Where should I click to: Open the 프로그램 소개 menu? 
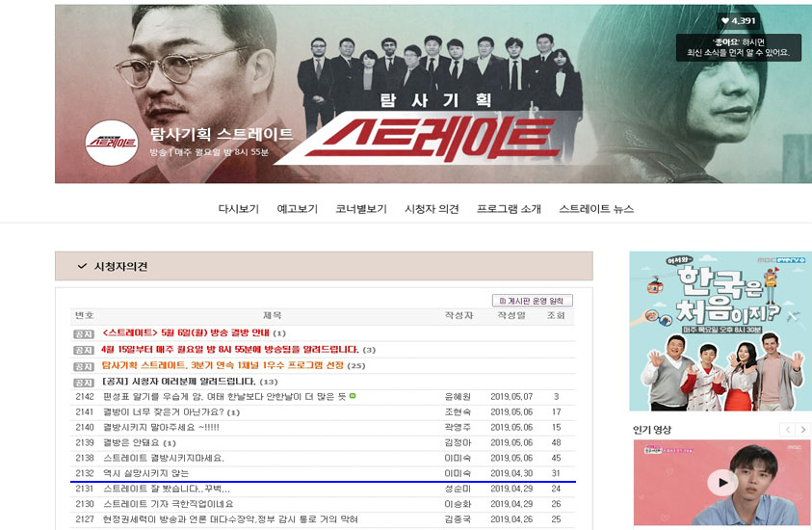[509, 209]
